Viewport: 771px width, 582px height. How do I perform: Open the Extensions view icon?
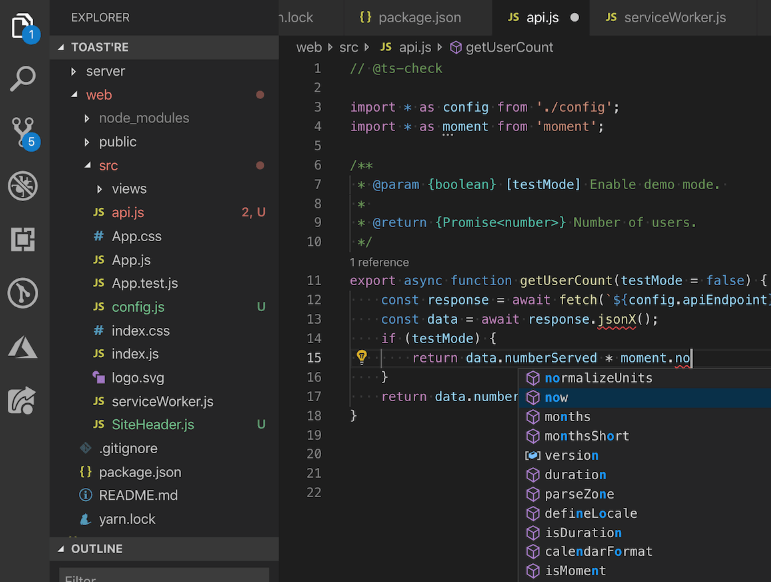[x=23, y=239]
